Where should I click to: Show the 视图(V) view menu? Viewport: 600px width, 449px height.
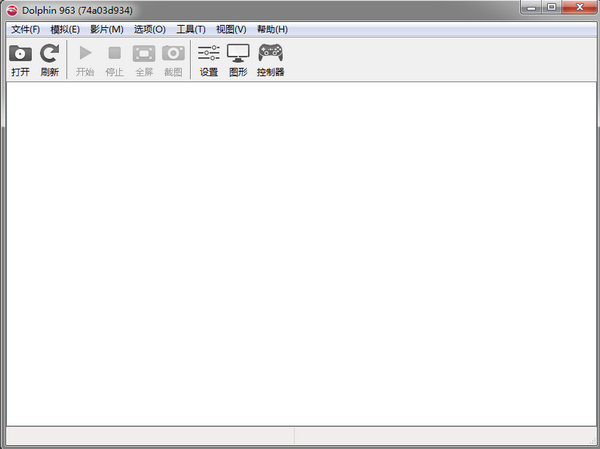(231, 29)
